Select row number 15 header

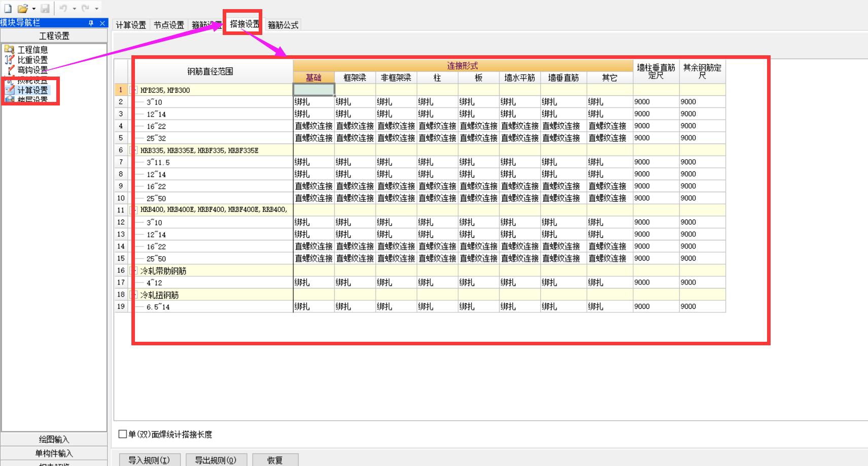click(x=121, y=258)
